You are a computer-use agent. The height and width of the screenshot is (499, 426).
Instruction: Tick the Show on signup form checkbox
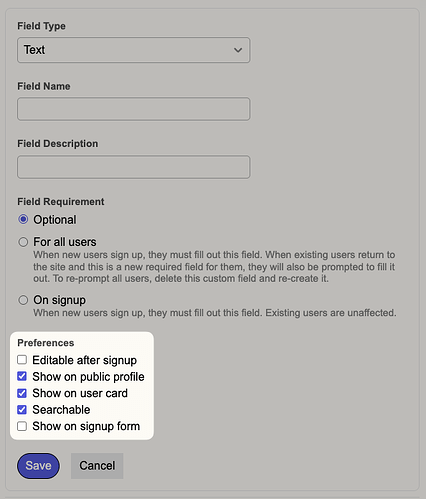pyautogui.click(x=22, y=426)
